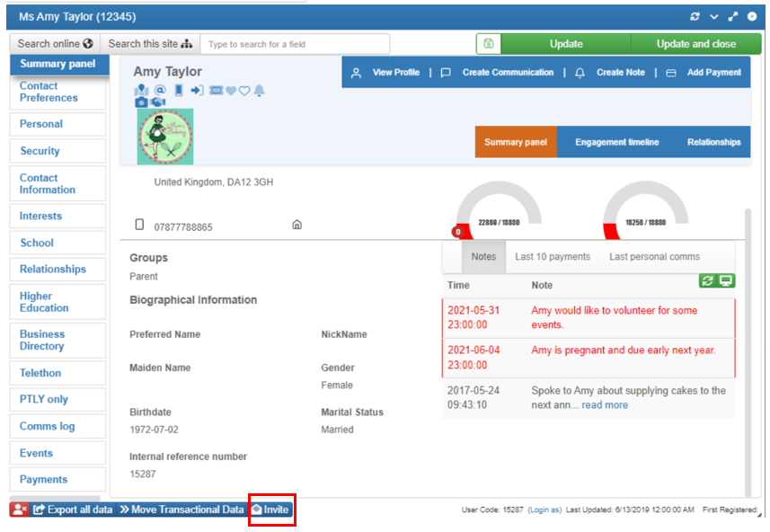Image resolution: width=770 pixels, height=532 pixels.
Task: Open the Contact Preferences sidebar section
Action: [x=49, y=92]
